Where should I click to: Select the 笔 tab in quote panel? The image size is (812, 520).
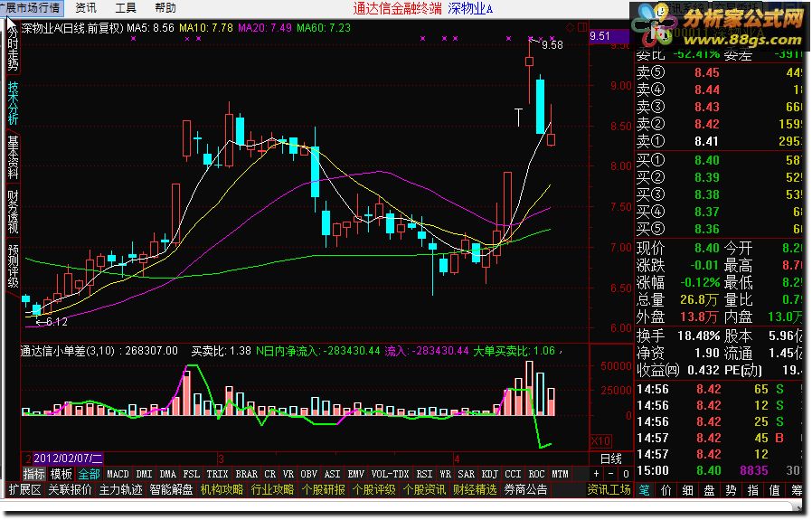[x=645, y=490]
